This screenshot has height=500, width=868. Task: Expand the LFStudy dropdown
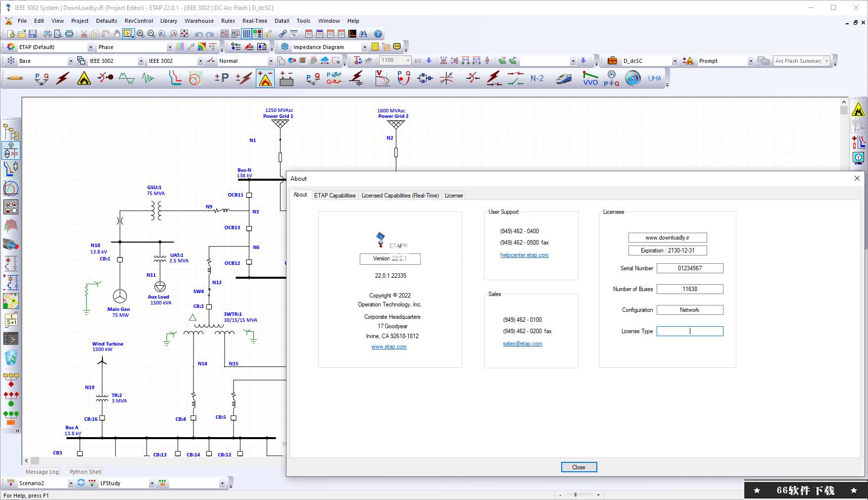tap(152, 483)
